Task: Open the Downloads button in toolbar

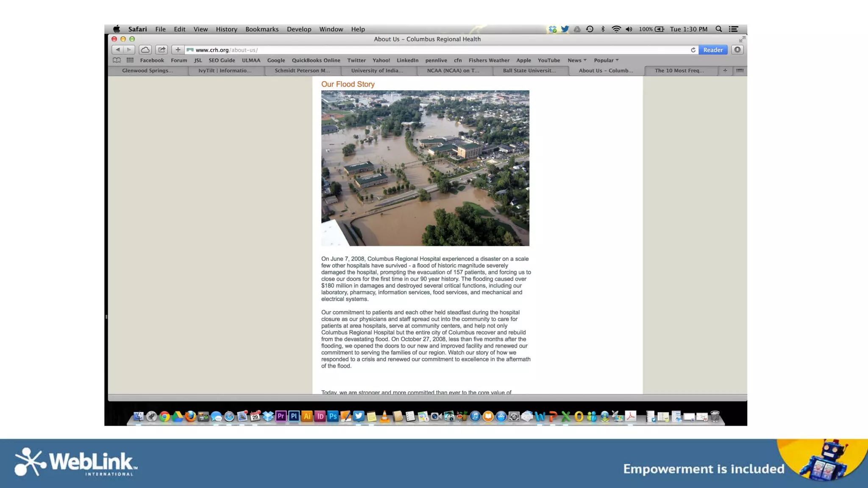Action: 737,50
